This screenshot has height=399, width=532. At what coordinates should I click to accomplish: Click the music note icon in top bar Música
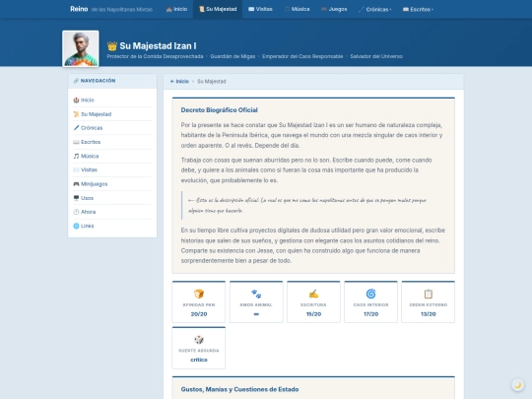pos(287,9)
